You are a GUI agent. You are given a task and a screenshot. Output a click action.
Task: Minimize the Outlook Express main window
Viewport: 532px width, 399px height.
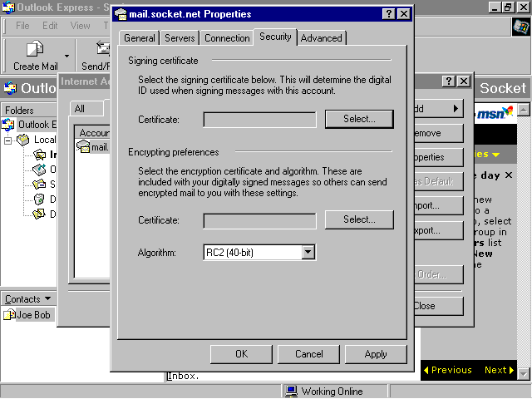pyautogui.click(x=495, y=7)
